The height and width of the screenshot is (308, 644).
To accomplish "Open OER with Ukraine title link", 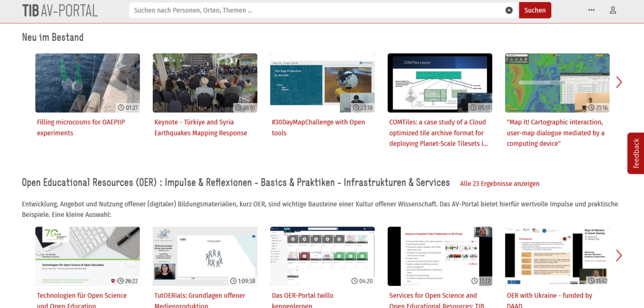I will 549,295.
